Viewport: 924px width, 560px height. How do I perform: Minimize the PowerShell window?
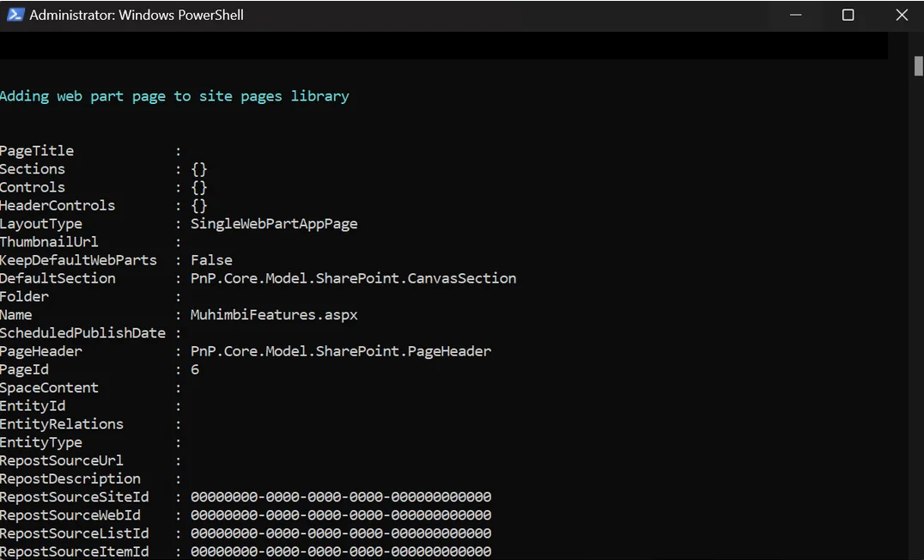pos(794,15)
